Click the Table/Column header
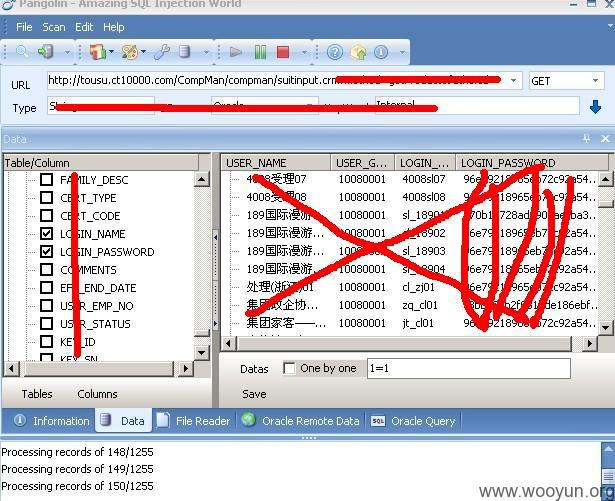This screenshot has height=501, width=615. point(101,163)
